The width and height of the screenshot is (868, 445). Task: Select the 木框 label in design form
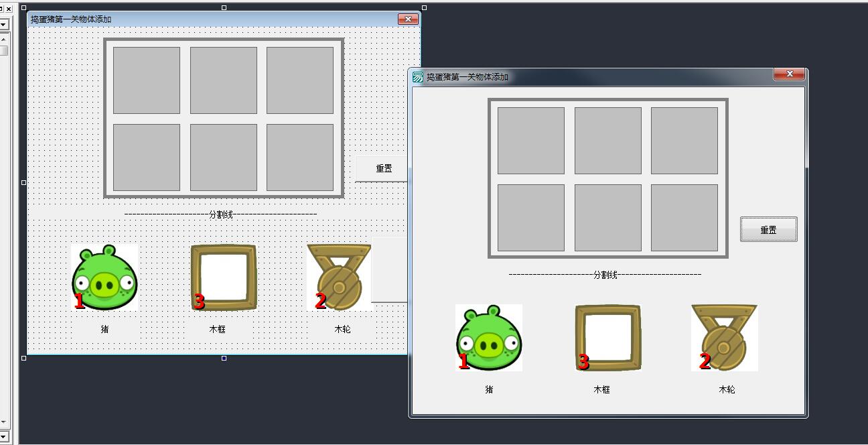coord(218,329)
